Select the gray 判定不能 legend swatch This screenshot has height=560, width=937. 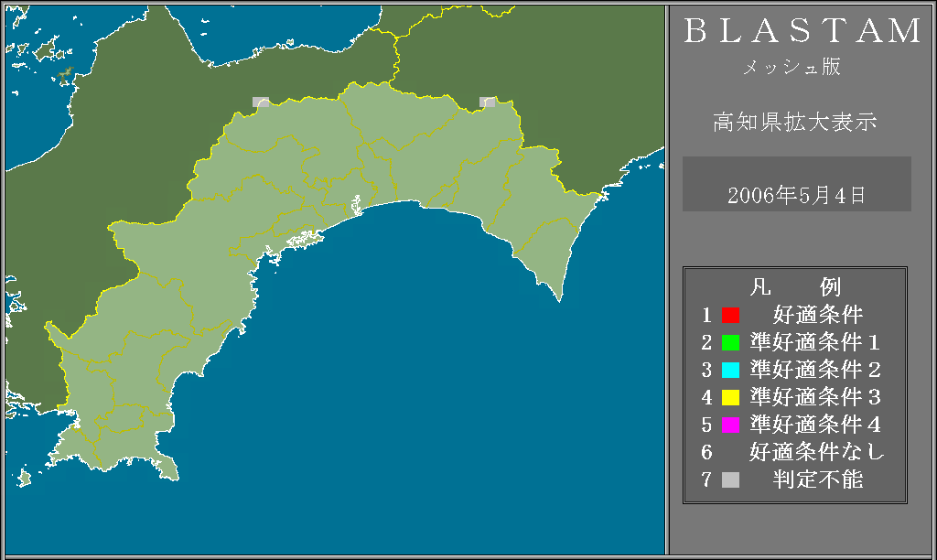tap(730, 479)
